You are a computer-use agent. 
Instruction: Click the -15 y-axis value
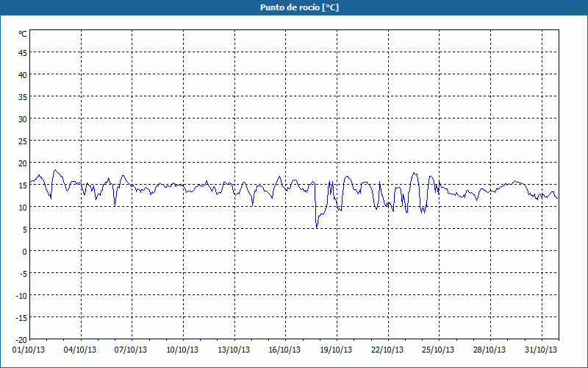(x=21, y=318)
